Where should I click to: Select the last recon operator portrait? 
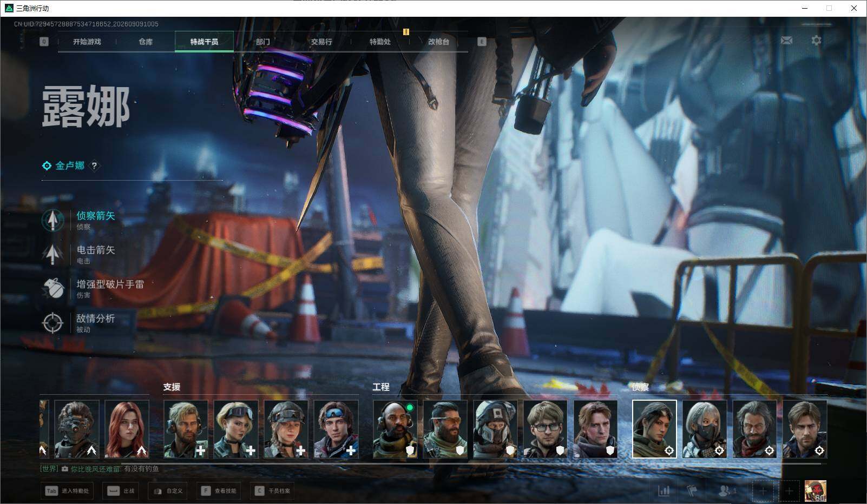tap(805, 429)
